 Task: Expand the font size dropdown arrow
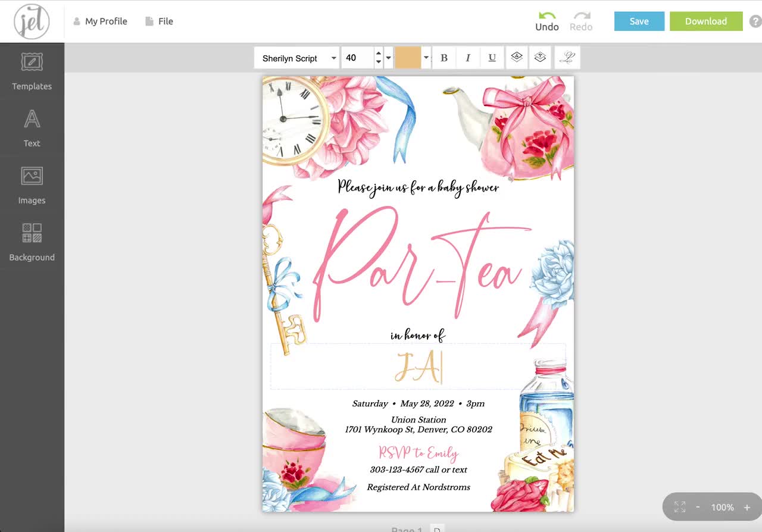[388, 57]
